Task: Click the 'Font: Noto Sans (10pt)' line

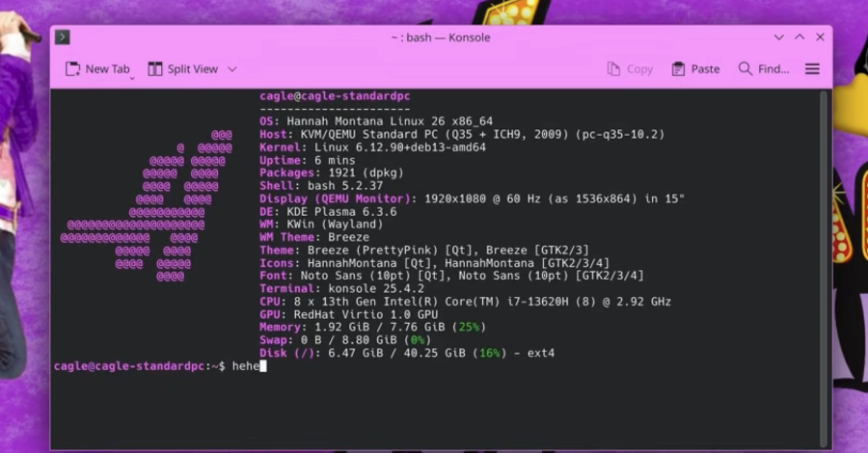Action: tap(451, 276)
